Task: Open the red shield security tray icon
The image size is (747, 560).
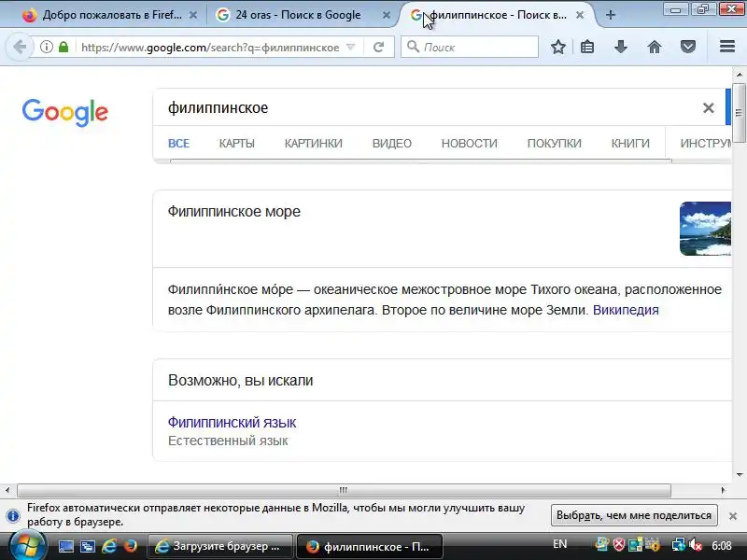Action: click(618, 545)
